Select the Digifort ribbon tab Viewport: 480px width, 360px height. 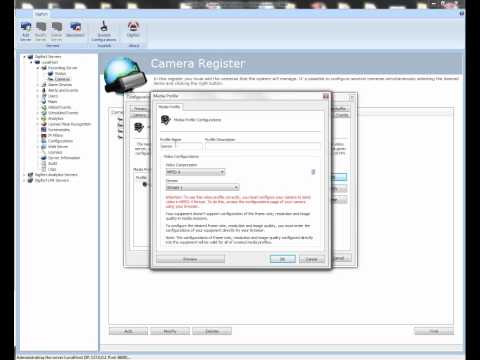(41, 14)
